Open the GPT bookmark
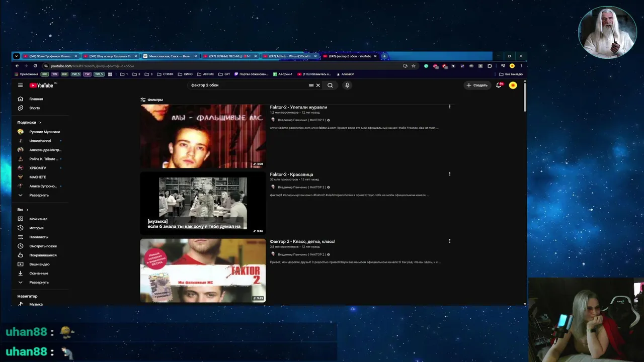Image resolution: width=644 pixels, height=362 pixels. point(224,74)
